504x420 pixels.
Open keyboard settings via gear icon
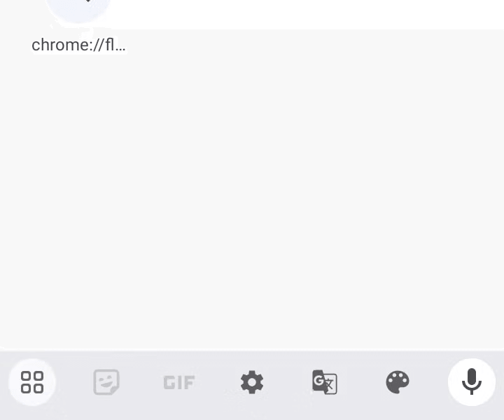[x=252, y=382]
